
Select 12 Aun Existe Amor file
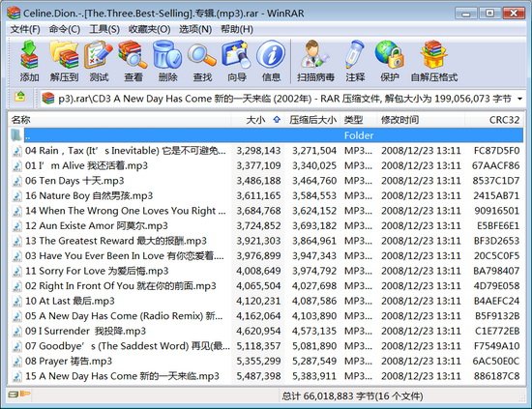(x=266, y=225)
